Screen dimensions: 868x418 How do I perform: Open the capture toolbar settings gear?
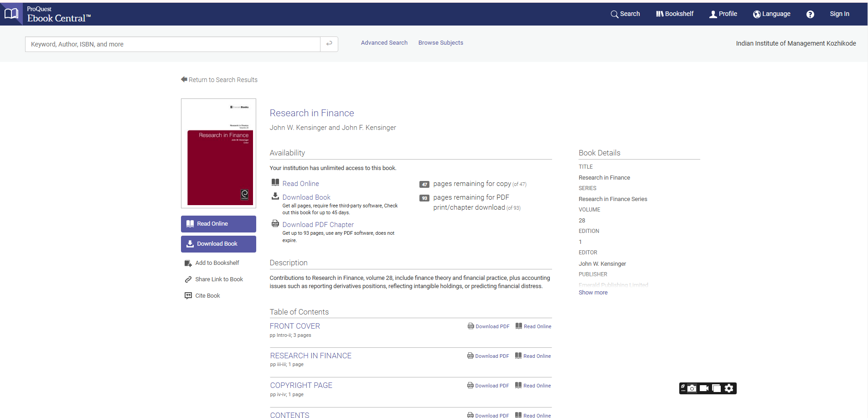tap(729, 388)
